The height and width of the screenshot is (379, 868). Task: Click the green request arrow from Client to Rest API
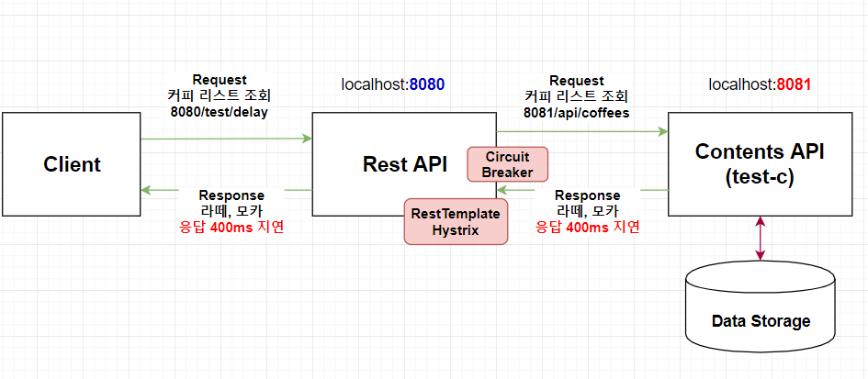click(x=227, y=139)
